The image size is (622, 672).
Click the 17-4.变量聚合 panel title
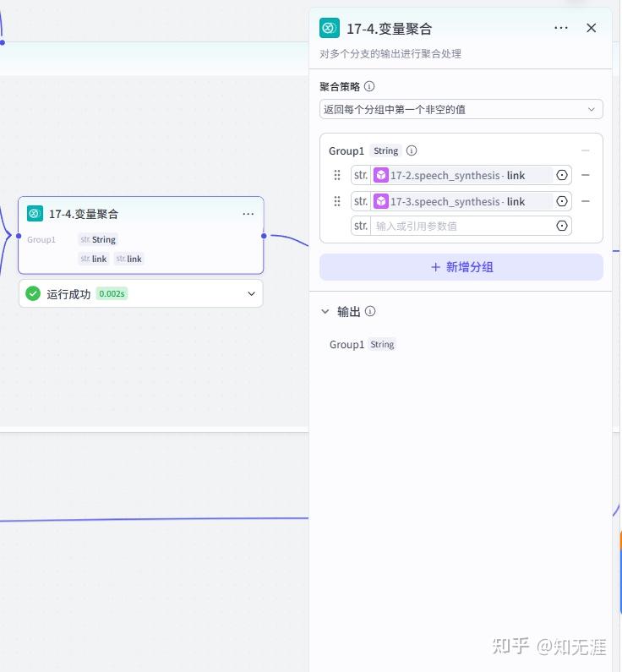coord(389,29)
